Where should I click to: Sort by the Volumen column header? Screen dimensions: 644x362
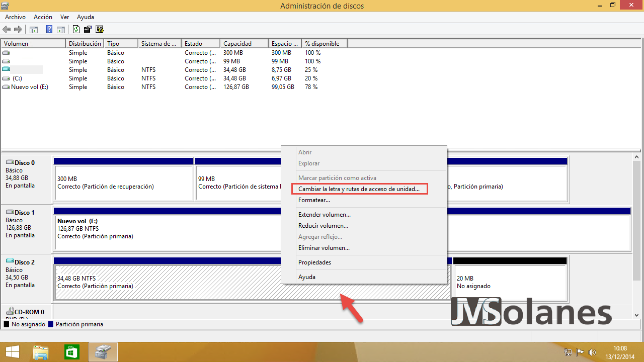coord(33,44)
